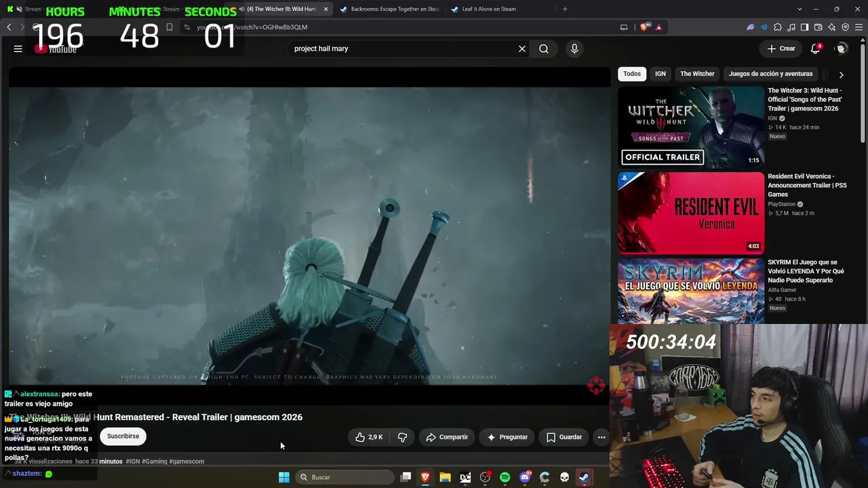Open Resident Evil Veronica video thumbnail

[691, 213]
